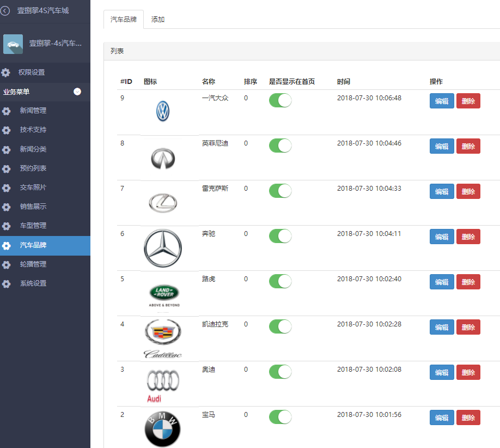Collapse the 业务菜单 section chevron
This screenshot has width=500, height=448.
(x=77, y=92)
